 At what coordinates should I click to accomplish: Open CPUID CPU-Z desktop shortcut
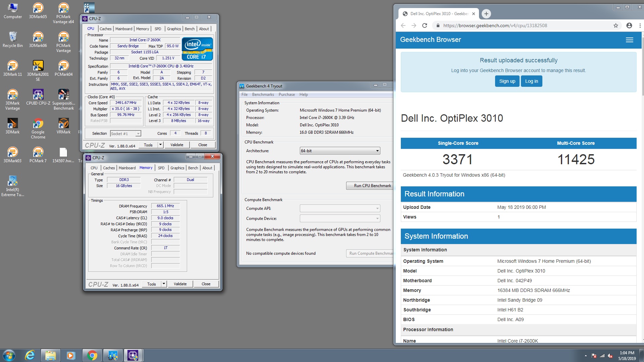[38, 97]
